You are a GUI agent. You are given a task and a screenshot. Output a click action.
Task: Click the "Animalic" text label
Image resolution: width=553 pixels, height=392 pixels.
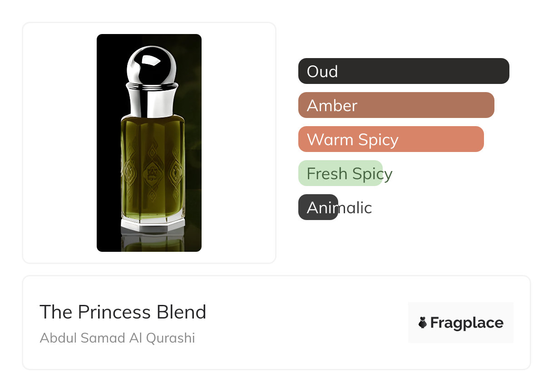tap(339, 207)
